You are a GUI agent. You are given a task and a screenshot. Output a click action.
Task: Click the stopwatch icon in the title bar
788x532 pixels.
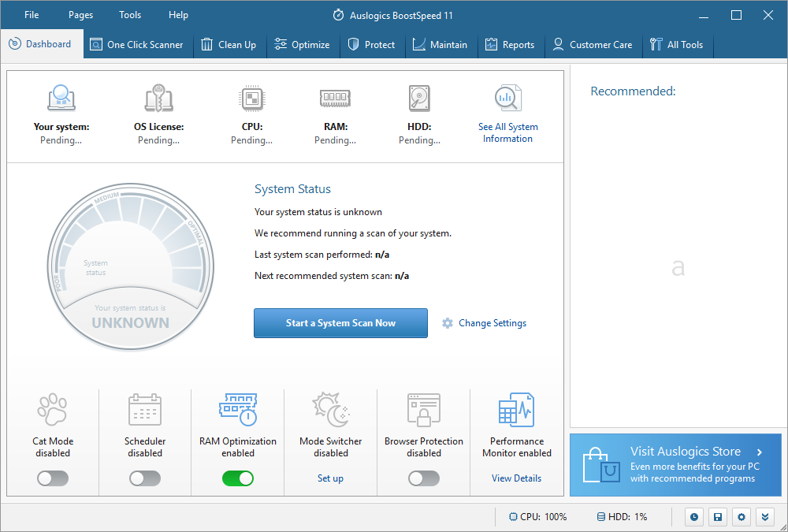(338, 15)
